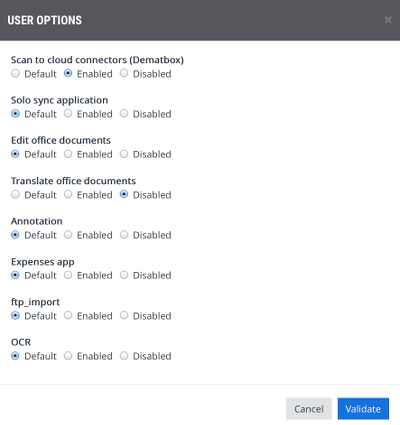Image resolution: width=400 pixels, height=425 pixels.
Task: Select Disabled for Annotation
Action: 124,235
